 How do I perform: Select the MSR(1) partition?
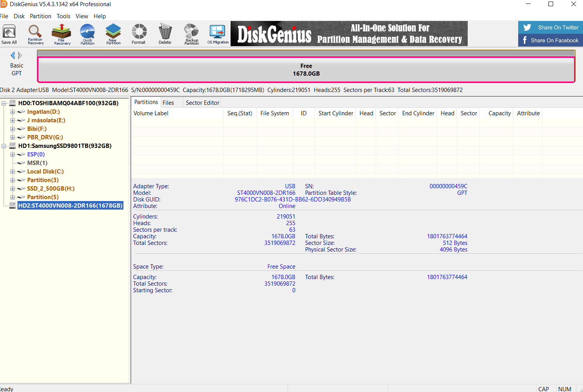pyautogui.click(x=37, y=163)
